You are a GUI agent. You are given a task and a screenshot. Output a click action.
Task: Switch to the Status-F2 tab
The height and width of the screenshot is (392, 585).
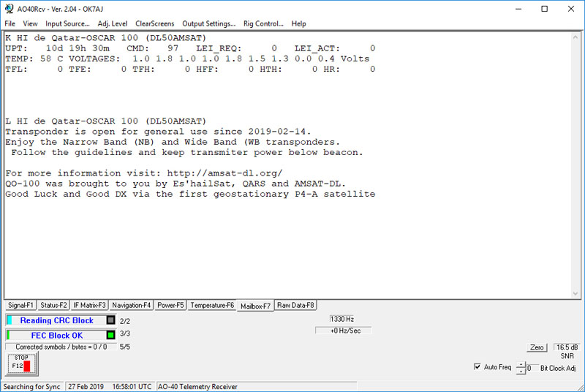(53, 305)
